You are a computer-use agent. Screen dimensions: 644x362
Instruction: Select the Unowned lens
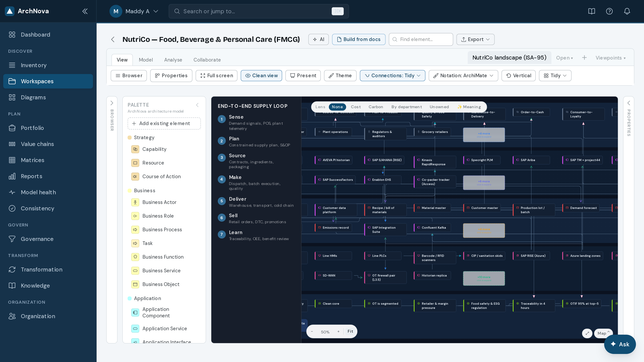pyautogui.click(x=439, y=107)
